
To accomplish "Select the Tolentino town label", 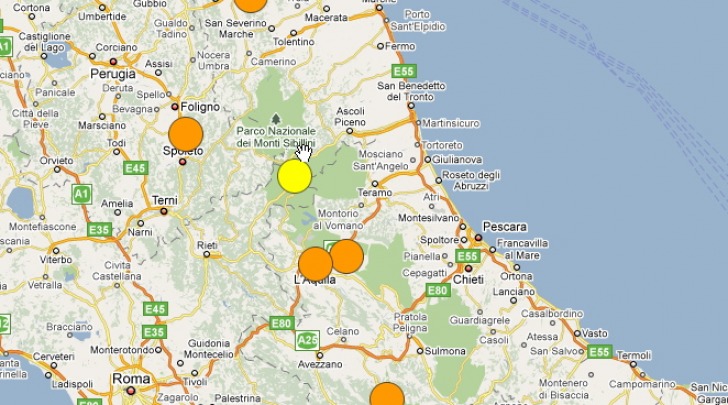I will (x=293, y=42).
